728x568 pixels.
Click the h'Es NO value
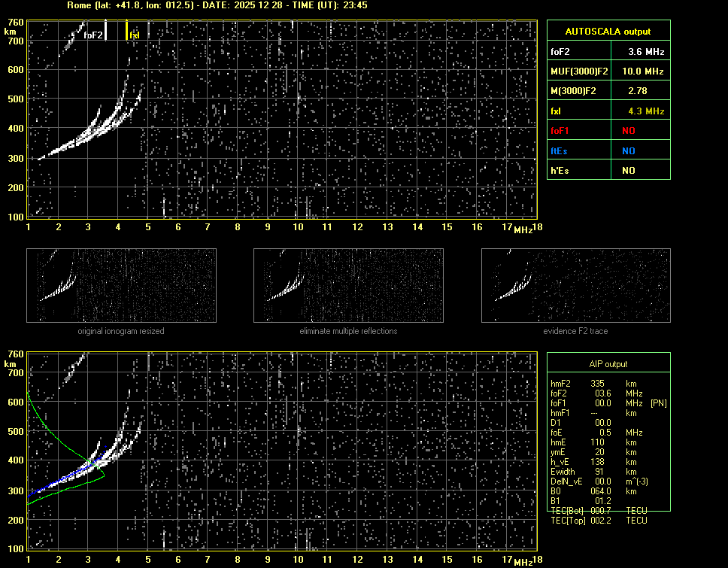coord(628,171)
